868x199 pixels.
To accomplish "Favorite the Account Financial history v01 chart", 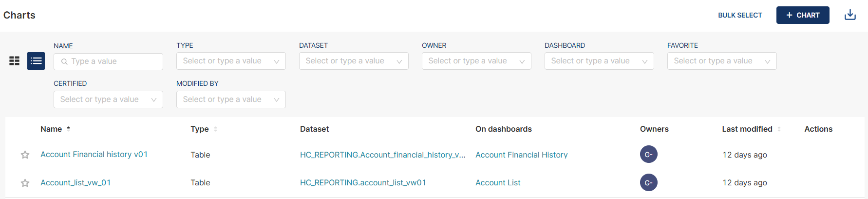I will (25, 155).
